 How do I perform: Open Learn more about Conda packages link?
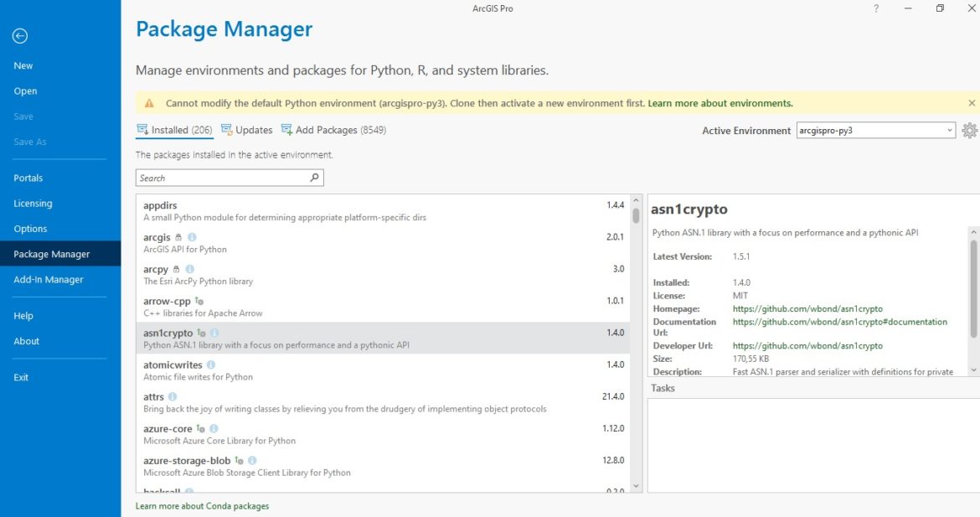tap(202, 506)
